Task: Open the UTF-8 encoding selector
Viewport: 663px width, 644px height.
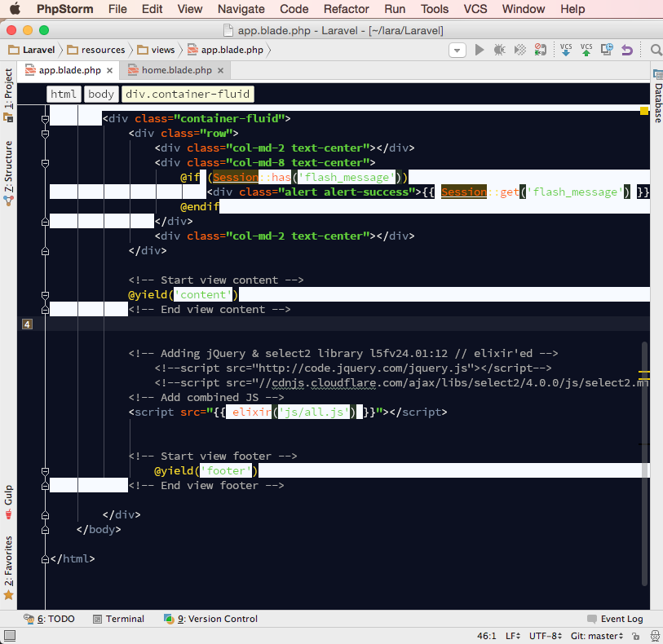Action: click(546, 636)
